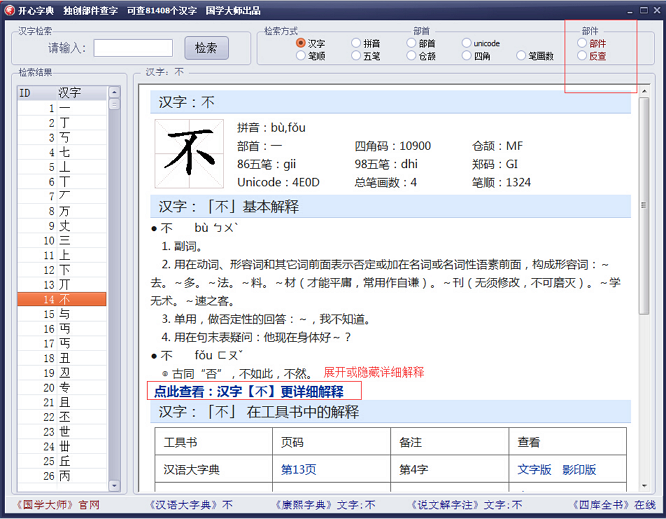Click the content pane scroll-down arrow
Viewport: 666px width, 519px height.
tap(644, 486)
